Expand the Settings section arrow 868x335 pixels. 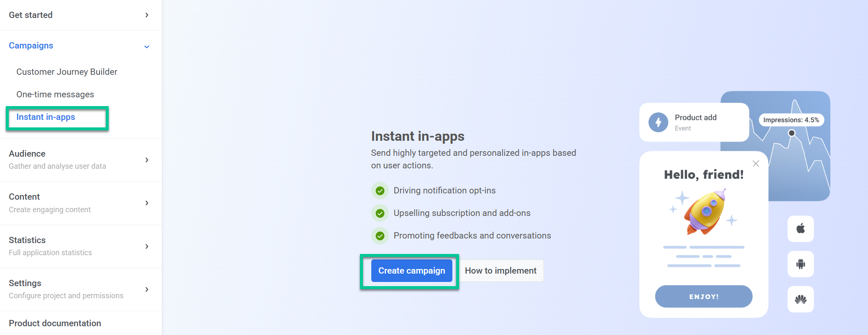(x=147, y=289)
